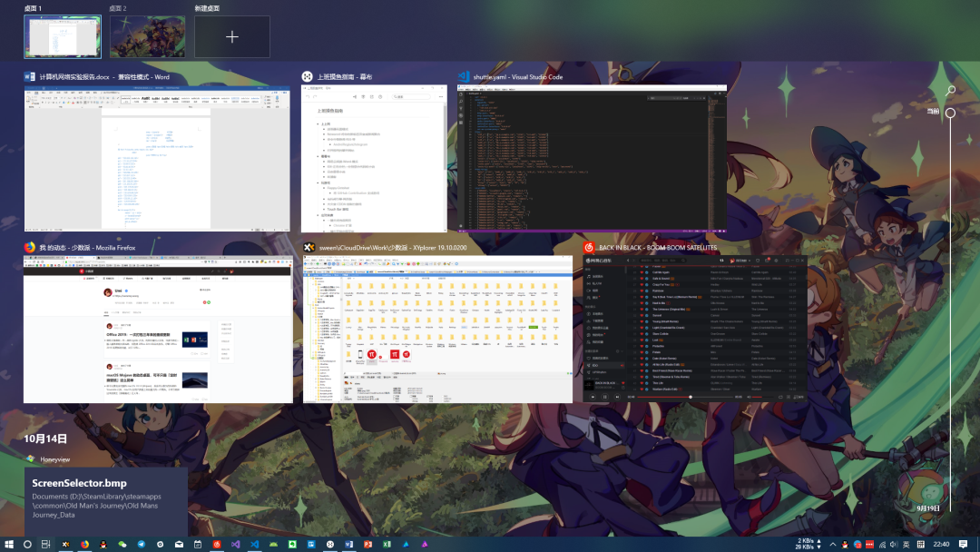Open the QQ penguin icon on the taskbar
The image size is (980, 552).
click(x=103, y=545)
